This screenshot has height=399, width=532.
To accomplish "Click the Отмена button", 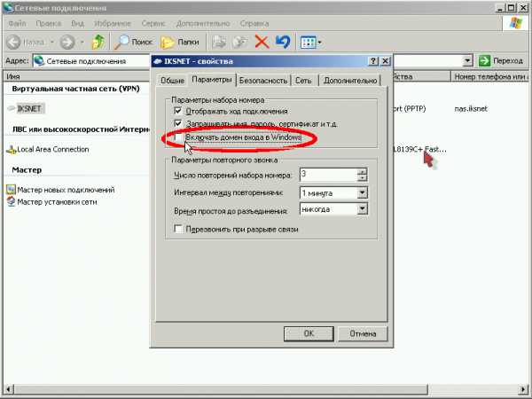I will [x=363, y=333].
